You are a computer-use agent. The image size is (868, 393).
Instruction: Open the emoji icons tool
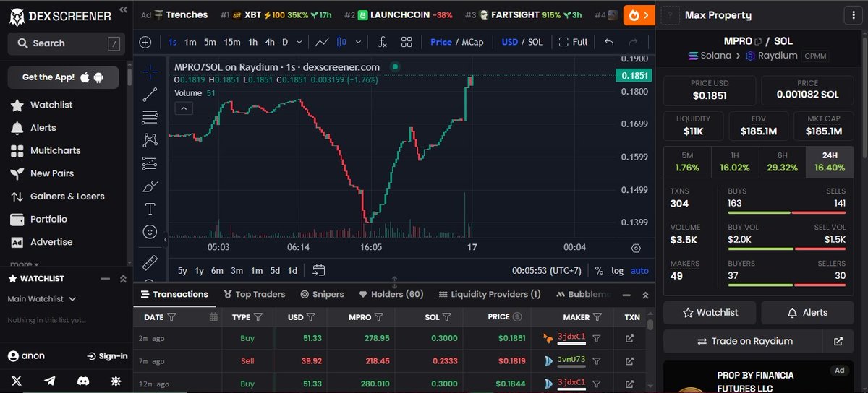click(150, 232)
